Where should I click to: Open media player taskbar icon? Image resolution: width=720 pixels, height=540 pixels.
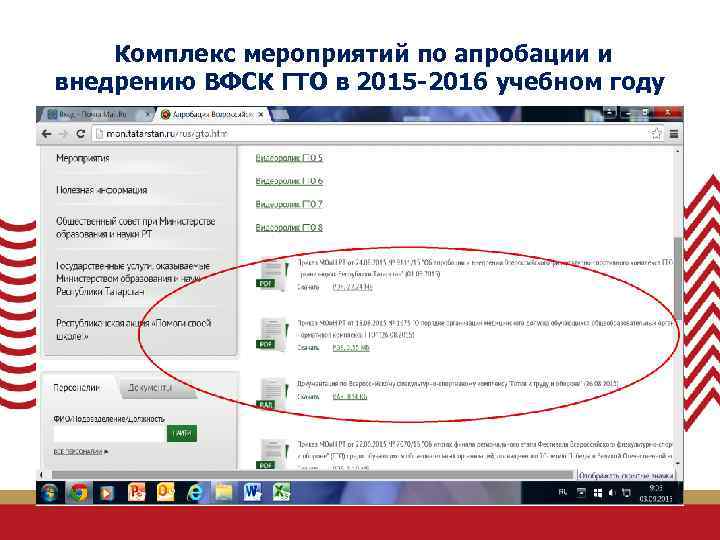point(107,493)
